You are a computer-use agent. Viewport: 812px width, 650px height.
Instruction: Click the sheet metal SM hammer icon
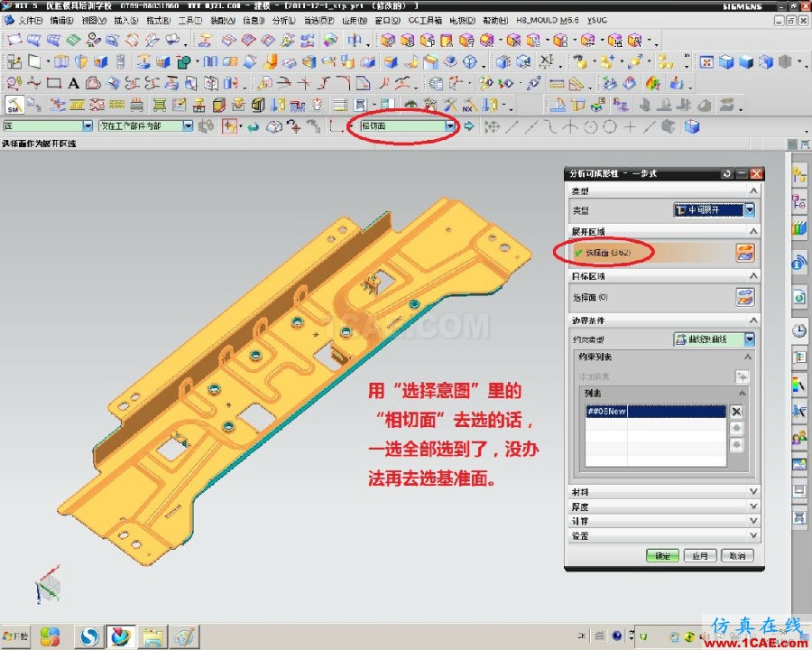tap(14, 106)
